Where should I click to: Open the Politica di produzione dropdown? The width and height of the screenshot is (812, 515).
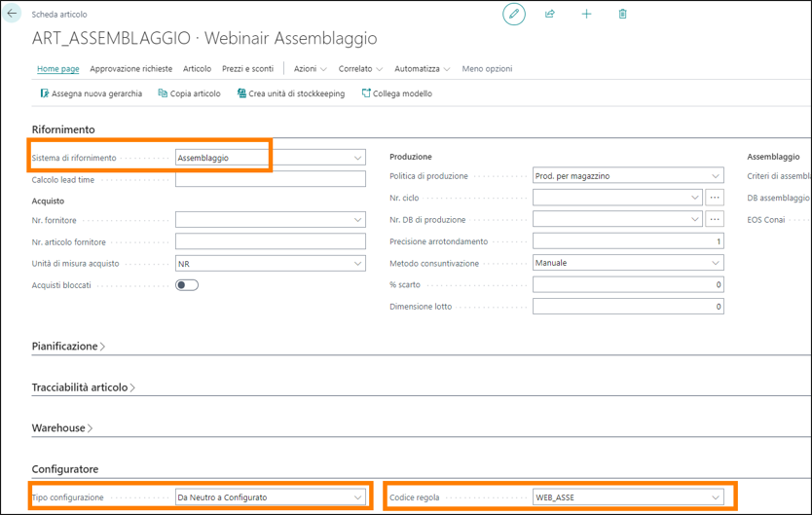[x=716, y=176]
